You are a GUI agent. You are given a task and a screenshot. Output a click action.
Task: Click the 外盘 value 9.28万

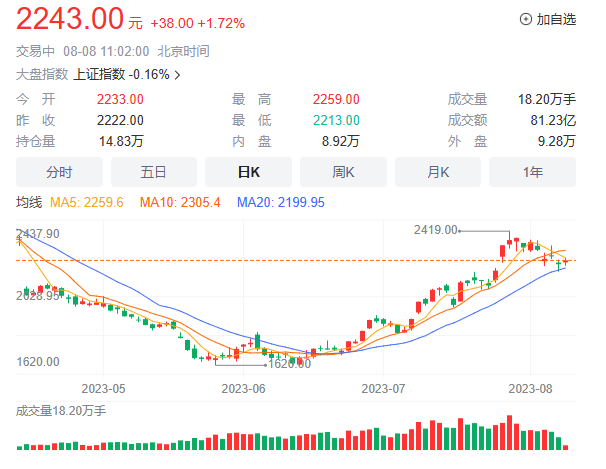point(557,141)
